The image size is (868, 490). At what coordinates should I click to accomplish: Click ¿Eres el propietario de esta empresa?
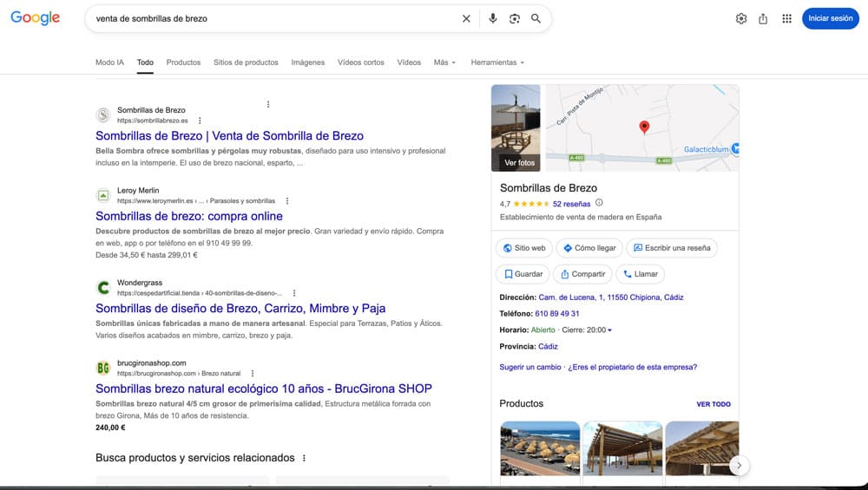632,367
